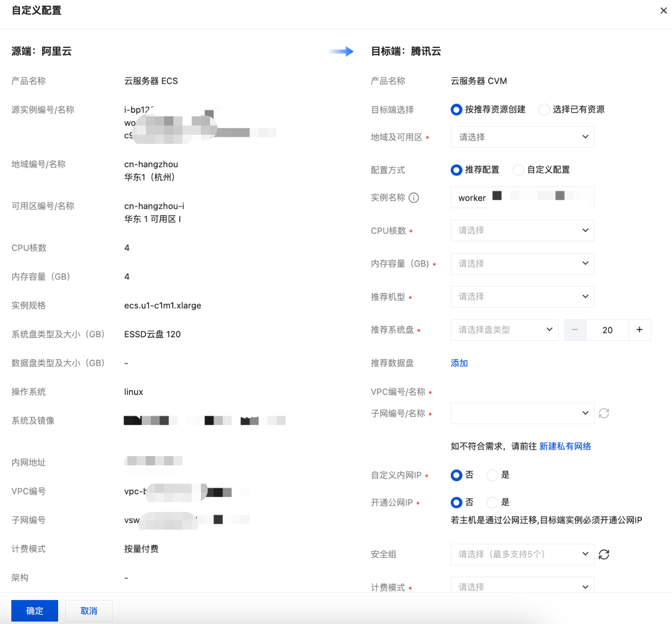Click 添加 to add a data disk
Image resolution: width=672 pixels, height=624 pixels.
(x=459, y=363)
